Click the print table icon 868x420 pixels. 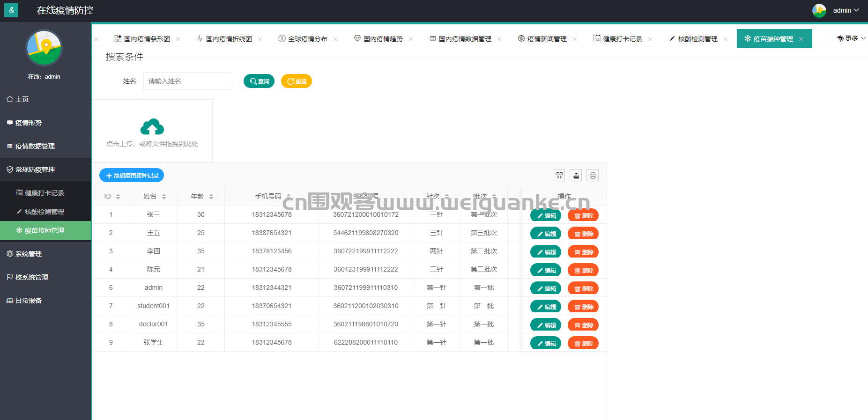pyautogui.click(x=593, y=176)
